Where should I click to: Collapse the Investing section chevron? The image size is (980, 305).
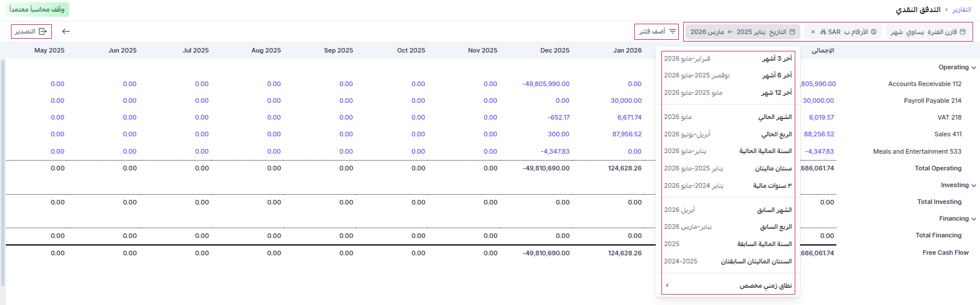[x=974, y=185]
